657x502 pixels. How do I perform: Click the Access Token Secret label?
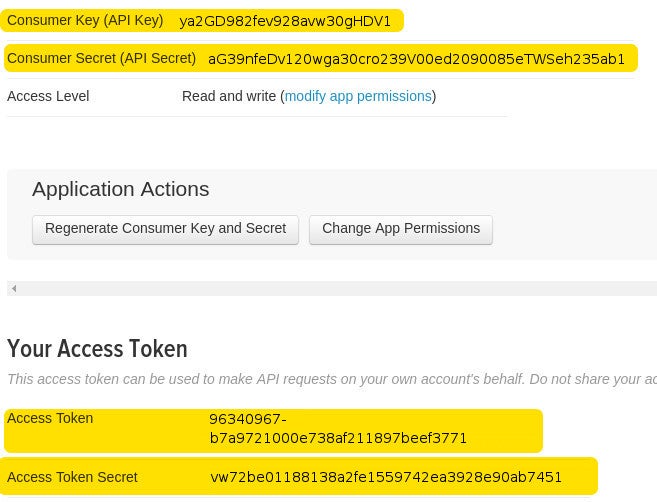tap(72, 477)
